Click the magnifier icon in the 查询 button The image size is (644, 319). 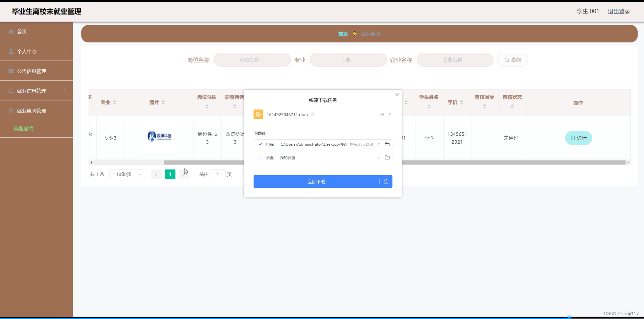click(507, 60)
